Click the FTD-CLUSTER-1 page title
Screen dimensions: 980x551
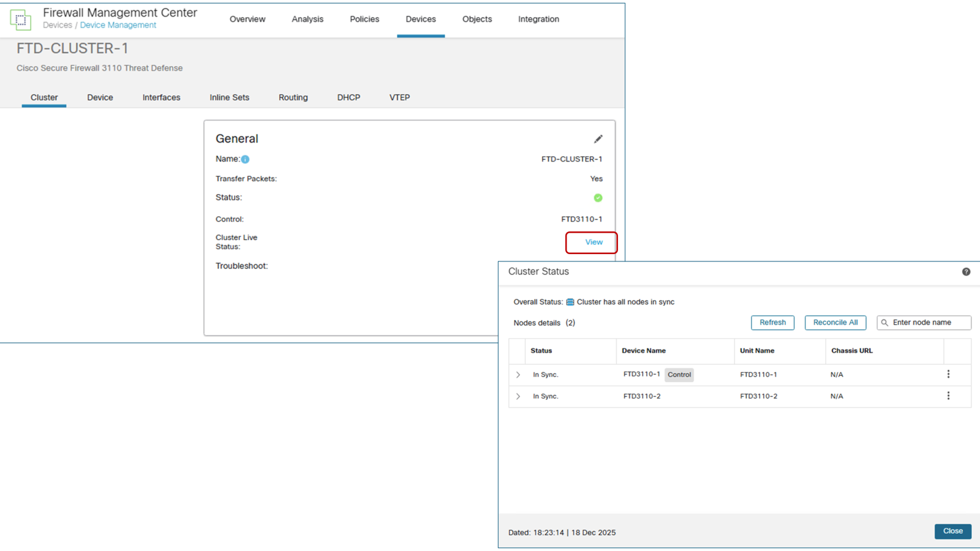click(x=72, y=48)
